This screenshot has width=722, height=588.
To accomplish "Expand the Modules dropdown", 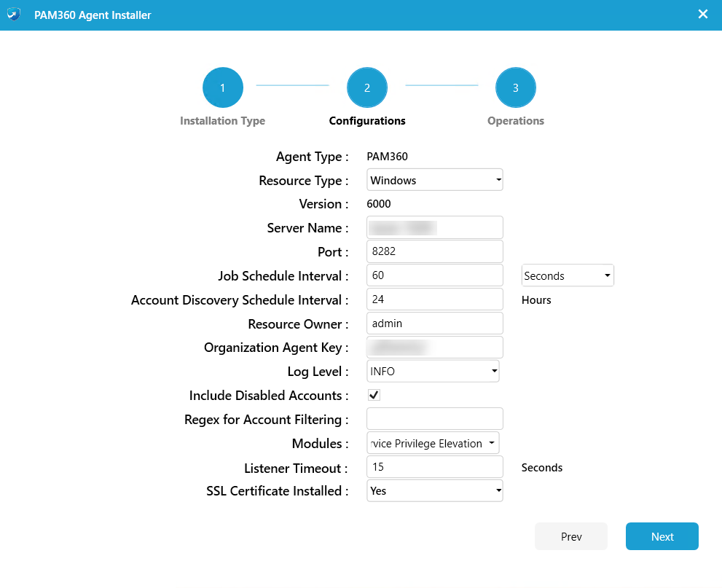I will [x=433, y=443].
